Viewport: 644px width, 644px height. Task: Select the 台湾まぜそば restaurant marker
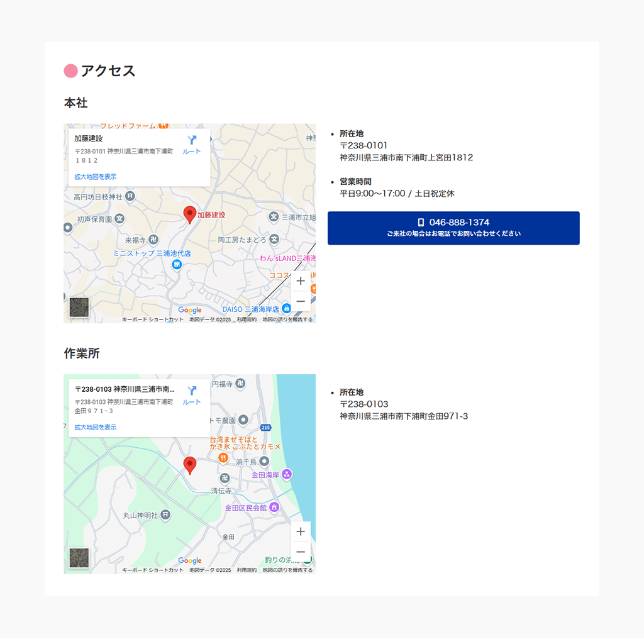(x=223, y=458)
